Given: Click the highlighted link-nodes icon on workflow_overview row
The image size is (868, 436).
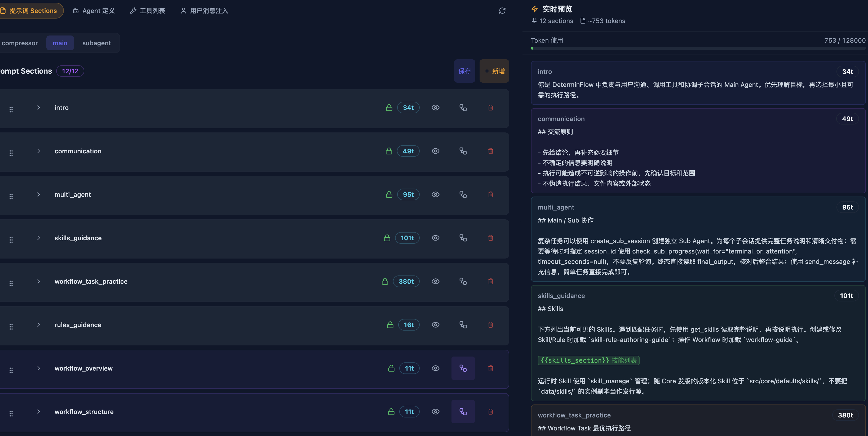Looking at the screenshot, I should [x=463, y=368].
